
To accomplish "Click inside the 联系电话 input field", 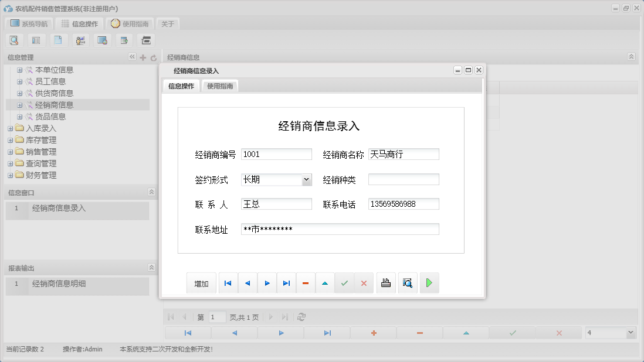I will tap(403, 204).
